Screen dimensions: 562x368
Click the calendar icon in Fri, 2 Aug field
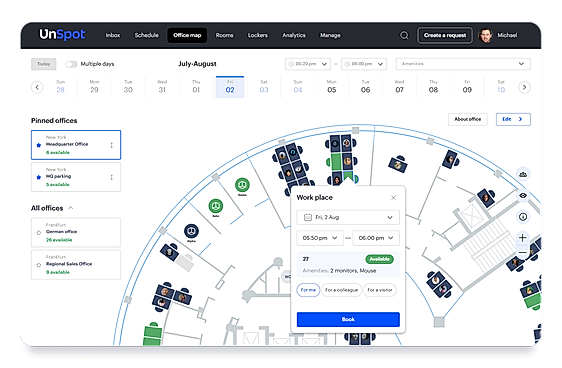[x=308, y=218]
